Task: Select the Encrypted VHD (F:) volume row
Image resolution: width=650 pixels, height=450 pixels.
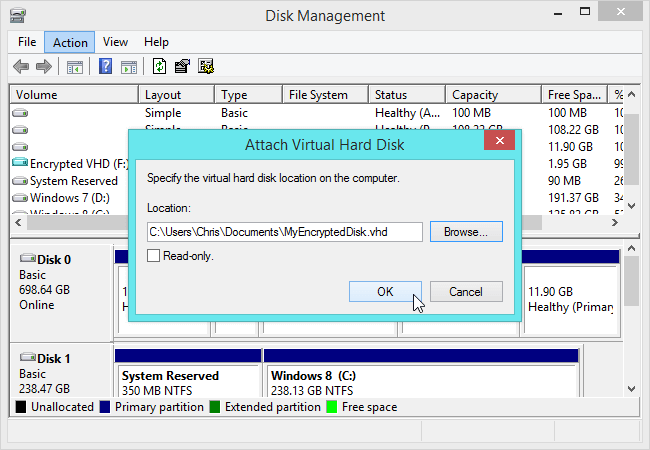Action: [70, 163]
